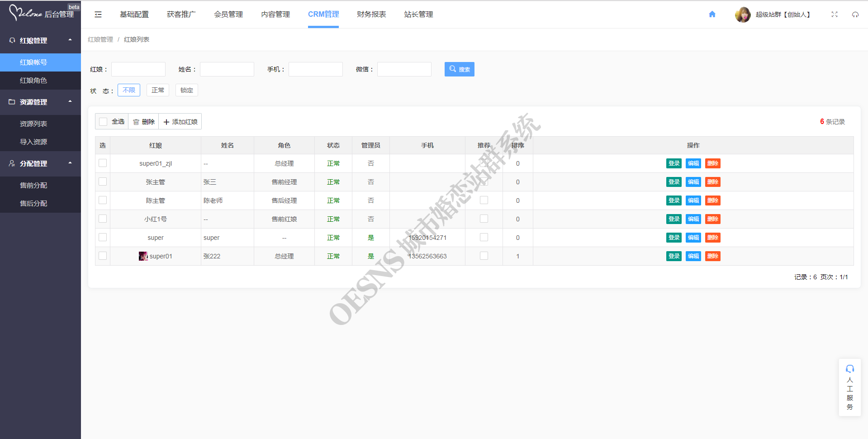The height and width of the screenshot is (439, 868).
Task: Click the blue 搜索 search button
Action: (x=459, y=69)
